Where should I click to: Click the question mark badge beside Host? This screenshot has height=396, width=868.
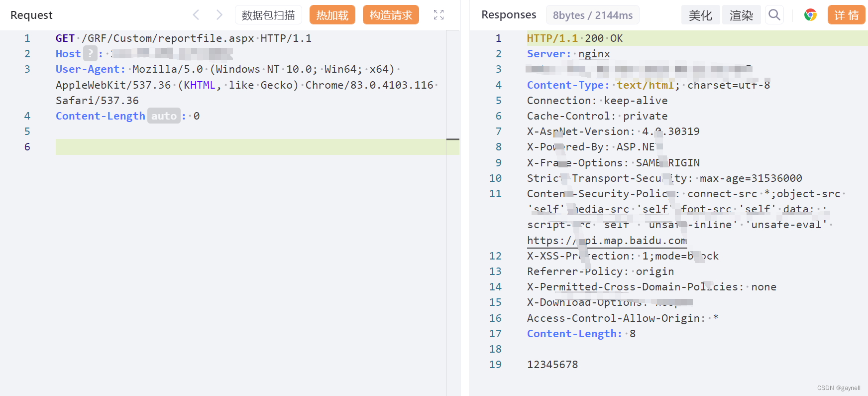(90, 53)
